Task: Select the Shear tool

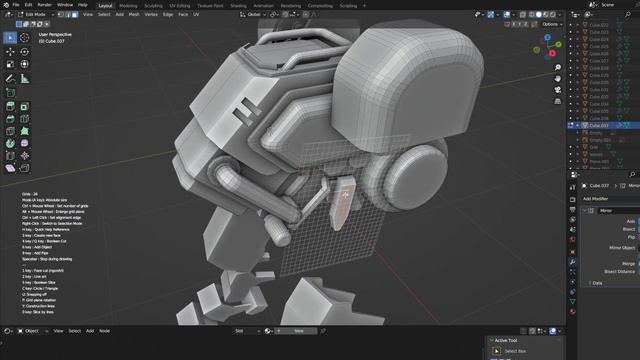Action: 10,168
